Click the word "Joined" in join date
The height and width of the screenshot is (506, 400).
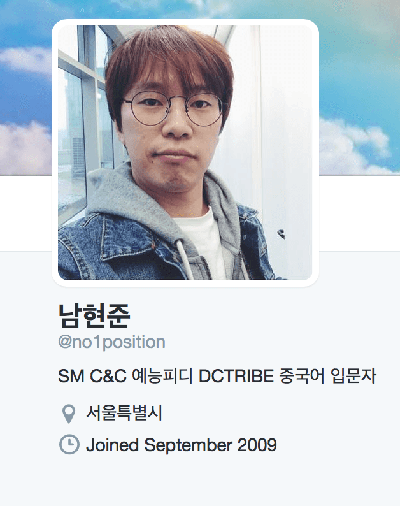(112, 445)
